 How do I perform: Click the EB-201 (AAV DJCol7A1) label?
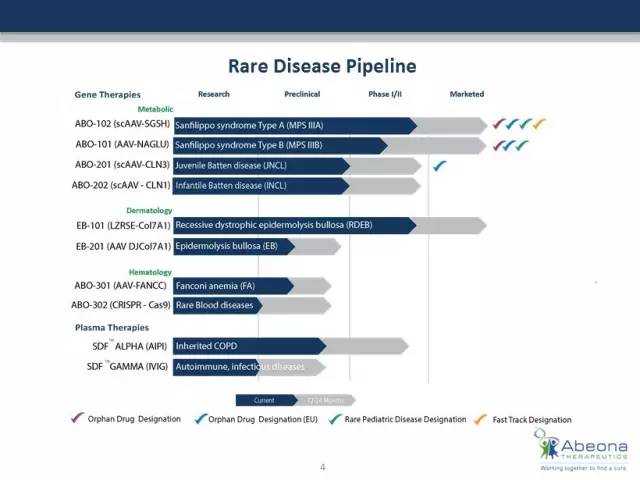[123, 247]
